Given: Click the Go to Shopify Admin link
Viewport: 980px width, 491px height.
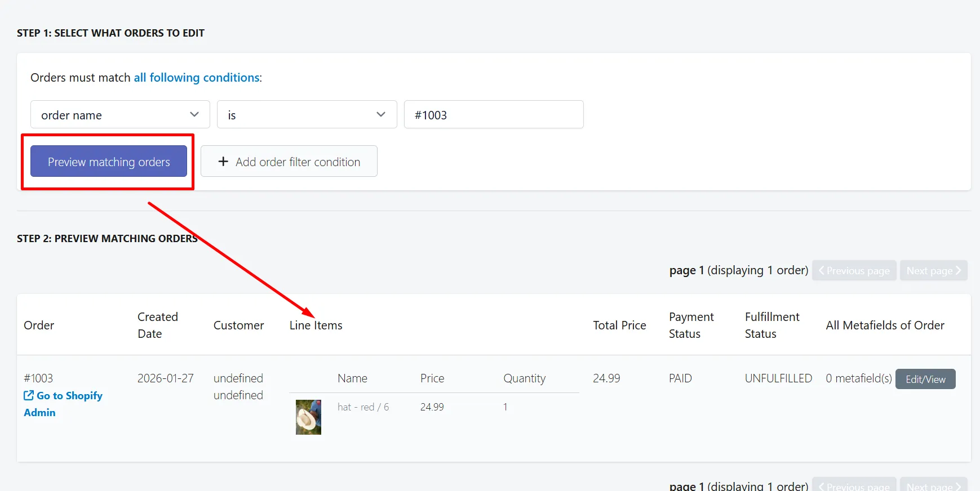Looking at the screenshot, I should click(x=63, y=404).
